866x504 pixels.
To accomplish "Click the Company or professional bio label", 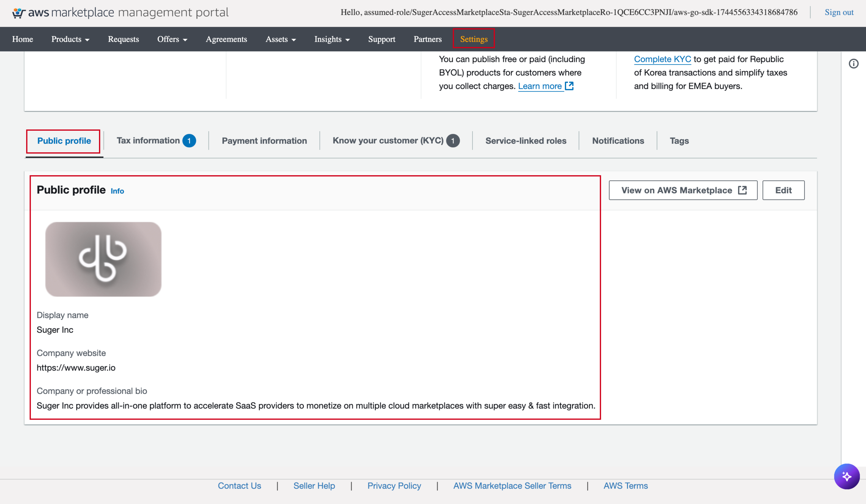I will tap(92, 391).
